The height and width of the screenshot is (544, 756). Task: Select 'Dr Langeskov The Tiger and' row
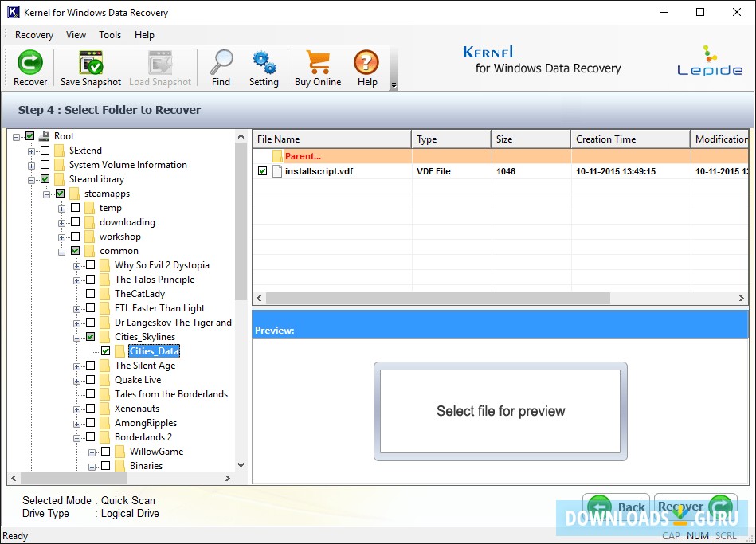[173, 323]
